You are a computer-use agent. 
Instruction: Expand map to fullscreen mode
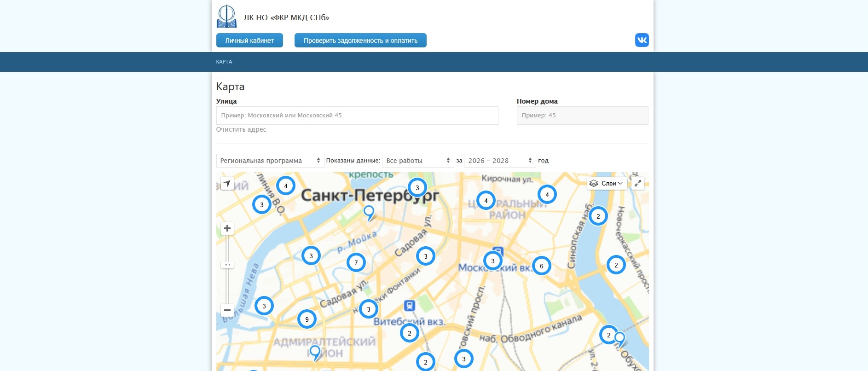point(638,183)
